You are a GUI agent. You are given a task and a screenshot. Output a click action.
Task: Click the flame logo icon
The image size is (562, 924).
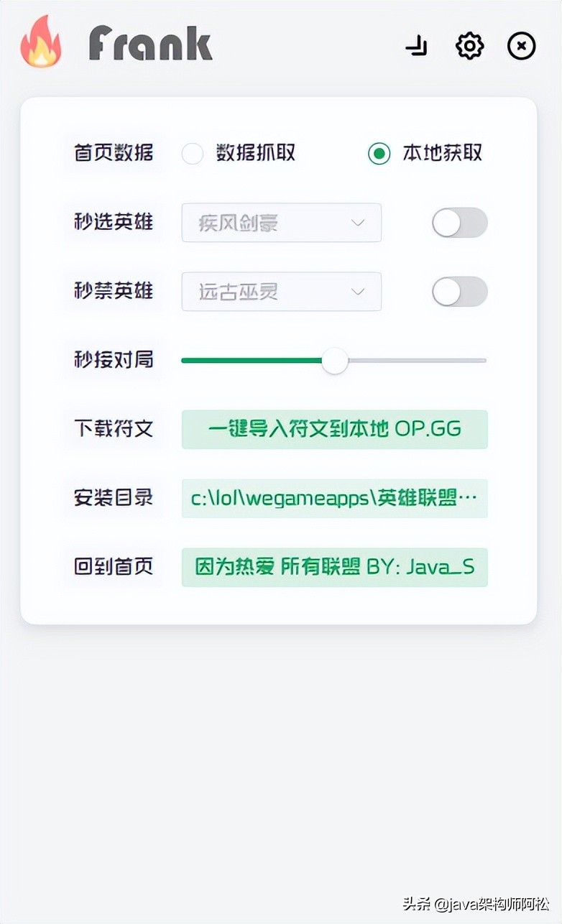click(x=41, y=43)
